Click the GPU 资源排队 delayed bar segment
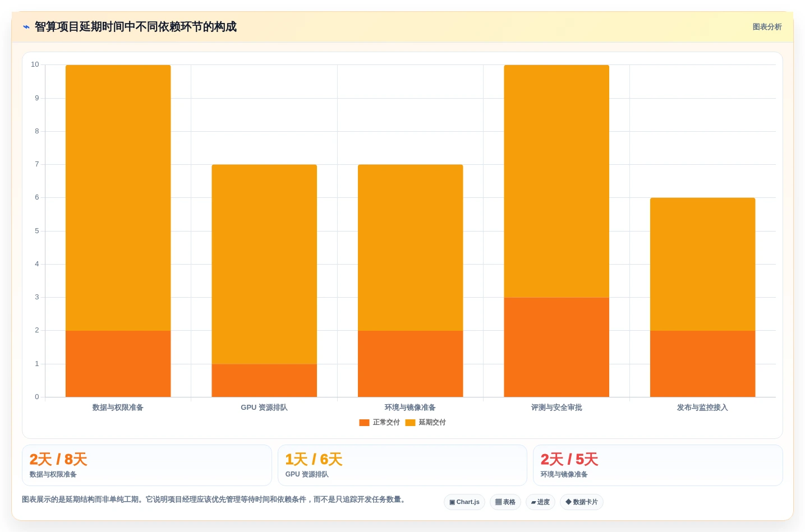 [x=264, y=265]
